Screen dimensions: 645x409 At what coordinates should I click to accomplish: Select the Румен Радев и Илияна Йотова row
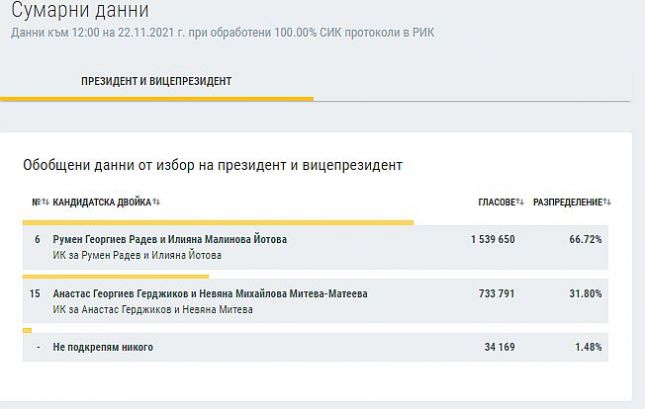316,247
